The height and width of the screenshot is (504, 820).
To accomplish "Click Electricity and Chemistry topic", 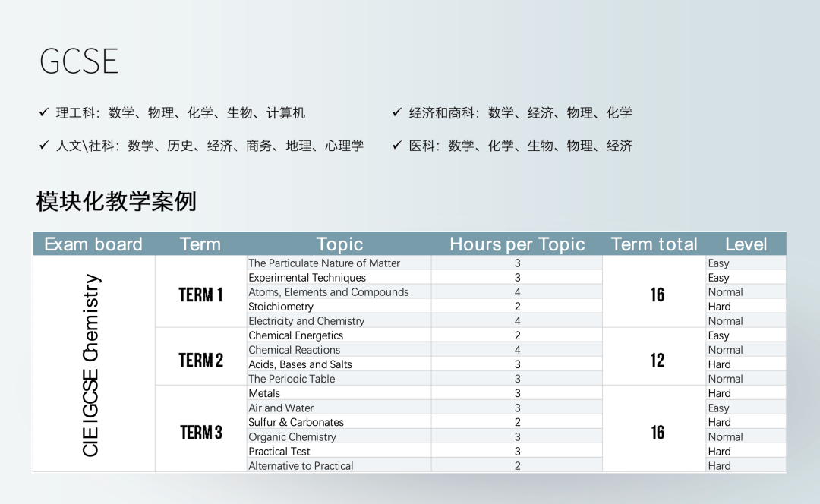I will pos(307,321).
